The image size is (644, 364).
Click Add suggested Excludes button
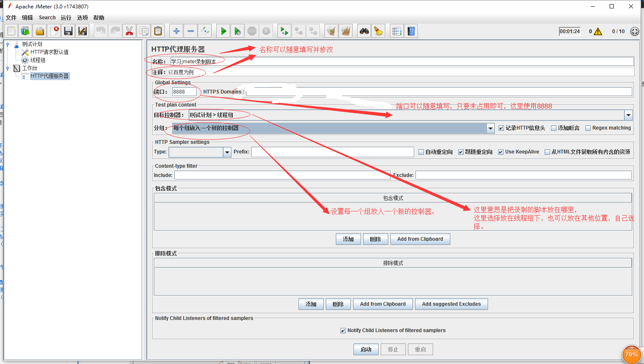pos(452,304)
